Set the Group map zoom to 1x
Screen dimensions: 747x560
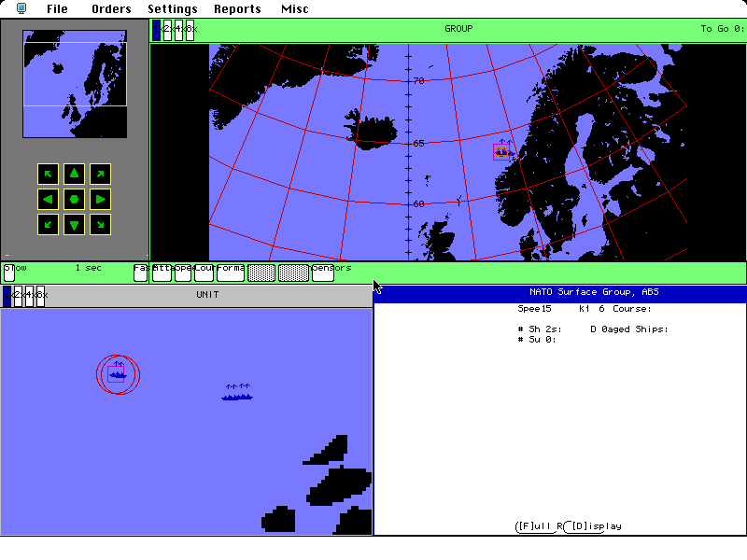[157, 30]
